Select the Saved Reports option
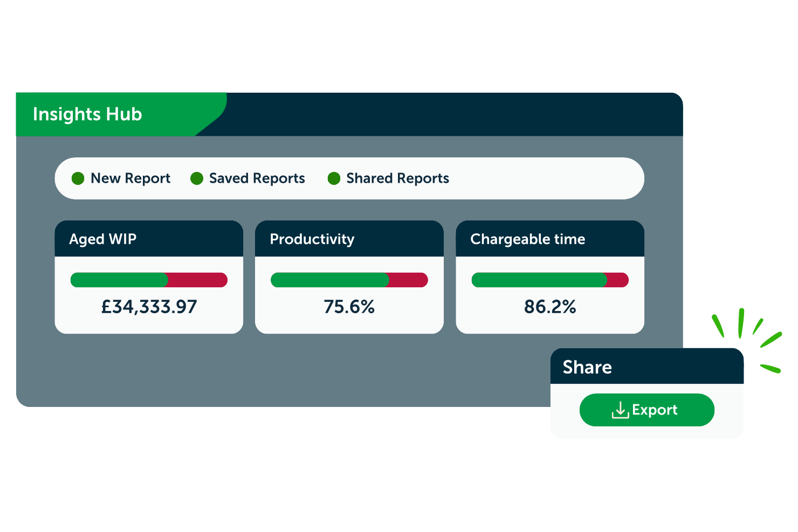 point(257,178)
